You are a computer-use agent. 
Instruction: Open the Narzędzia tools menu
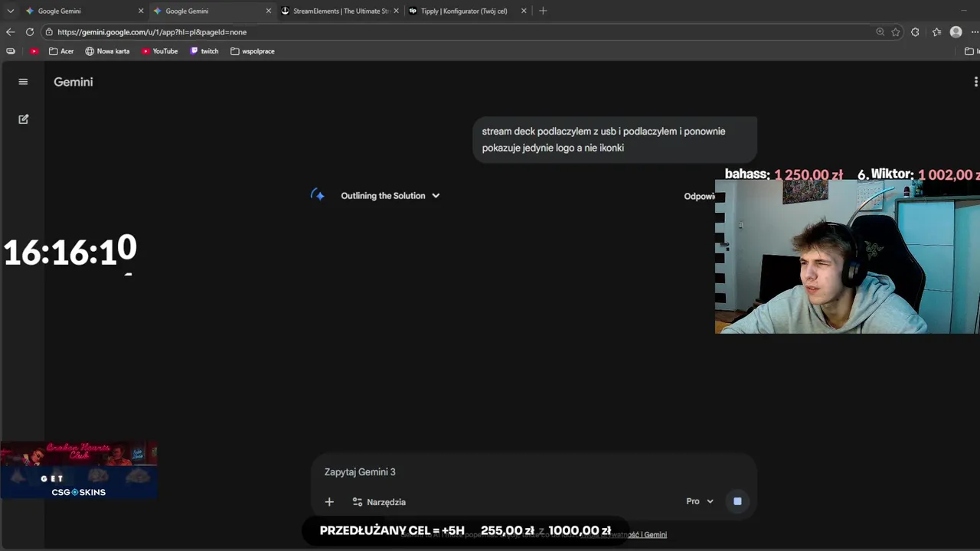click(379, 502)
